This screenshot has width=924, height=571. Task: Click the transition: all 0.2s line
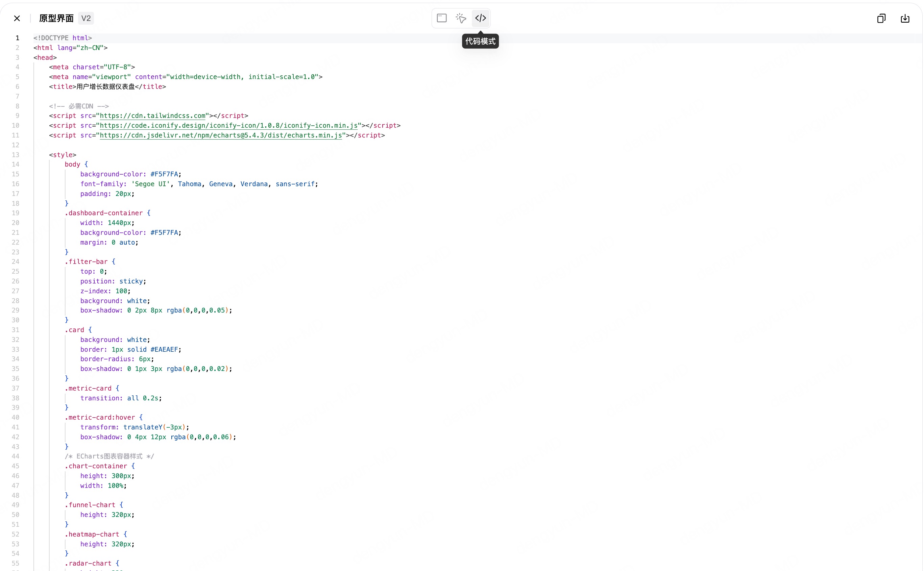121,398
